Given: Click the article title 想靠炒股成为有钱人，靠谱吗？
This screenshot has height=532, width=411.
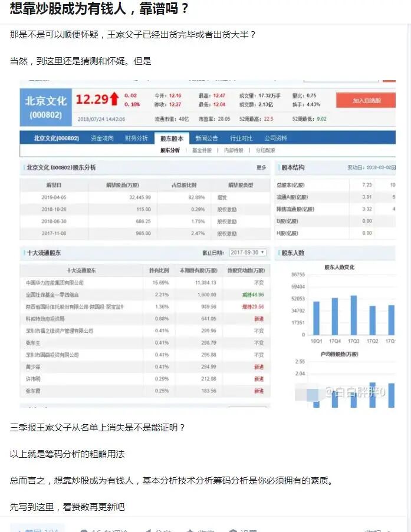Looking at the screenshot, I should pyautogui.click(x=99, y=8).
